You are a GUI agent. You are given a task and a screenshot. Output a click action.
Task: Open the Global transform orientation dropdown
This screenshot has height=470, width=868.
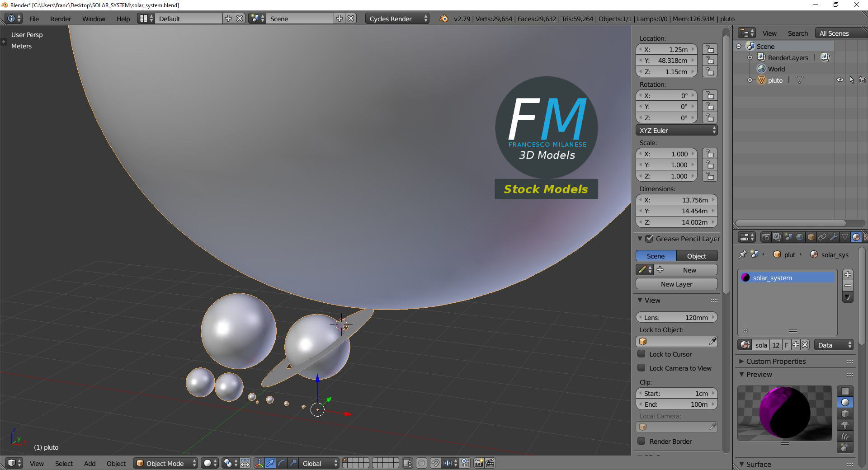pos(319,463)
